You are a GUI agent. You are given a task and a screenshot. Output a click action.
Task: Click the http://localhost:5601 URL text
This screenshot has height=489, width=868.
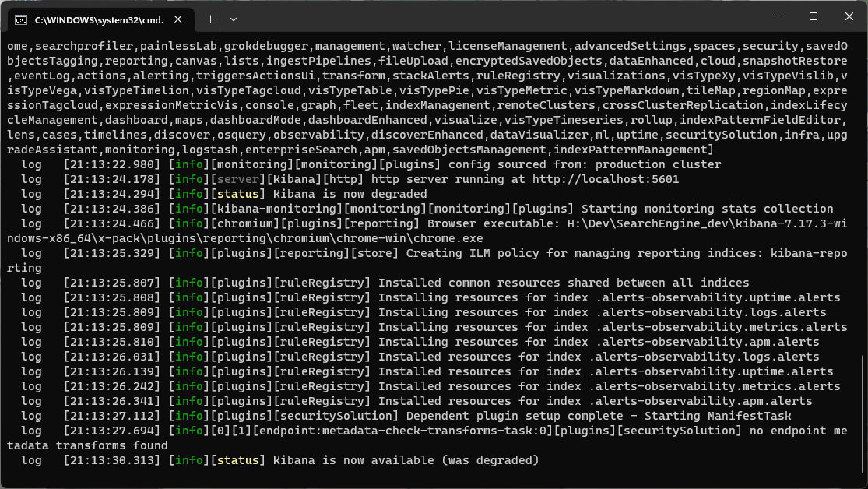click(606, 179)
